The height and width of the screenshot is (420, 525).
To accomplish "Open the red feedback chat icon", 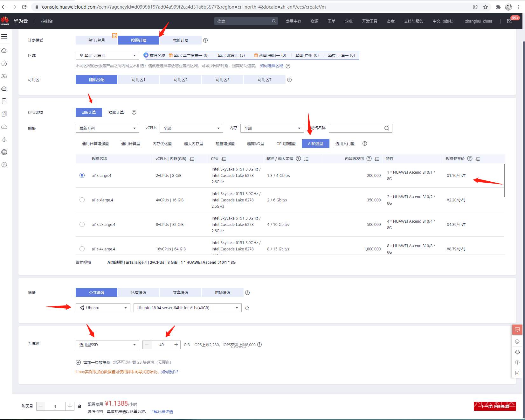I will (517, 330).
